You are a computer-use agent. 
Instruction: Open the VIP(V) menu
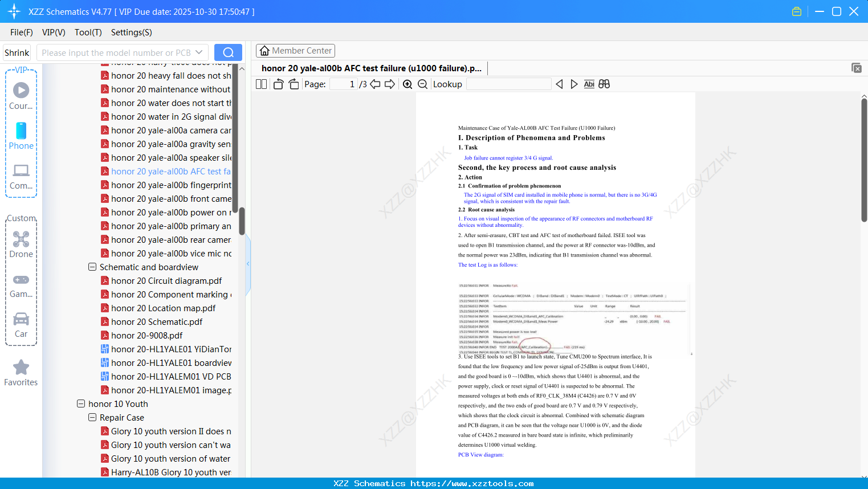point(54,32)
